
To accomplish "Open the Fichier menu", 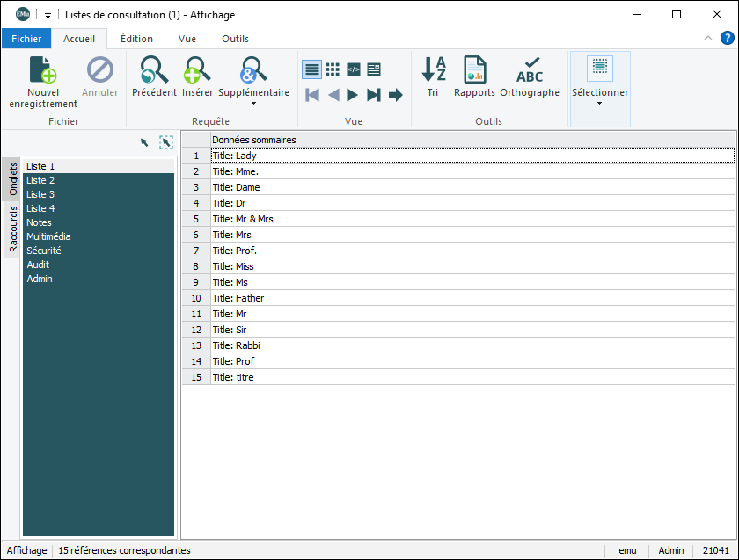I will point(26,39).
